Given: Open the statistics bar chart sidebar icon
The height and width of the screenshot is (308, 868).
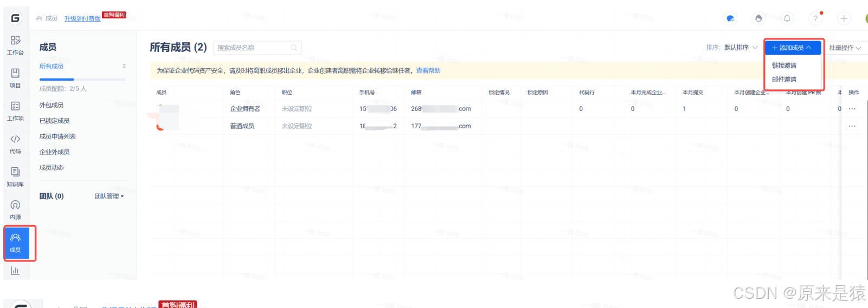Looking at the screenshot, I should tap(15, 271).
